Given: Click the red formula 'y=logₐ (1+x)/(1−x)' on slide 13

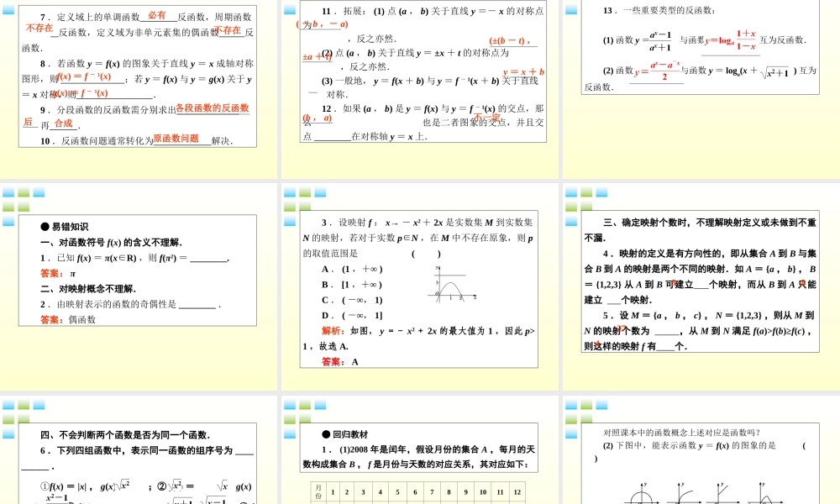Looking at the screenshot, I should pos(730,40).
